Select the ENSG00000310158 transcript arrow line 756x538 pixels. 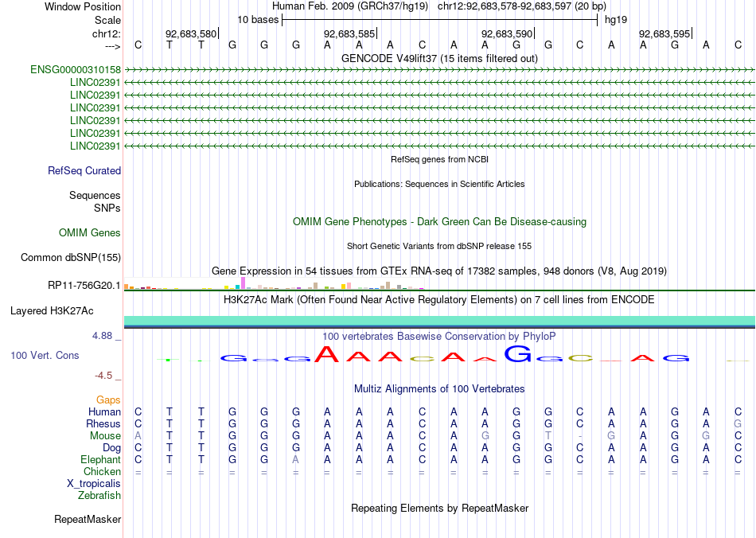439,70
